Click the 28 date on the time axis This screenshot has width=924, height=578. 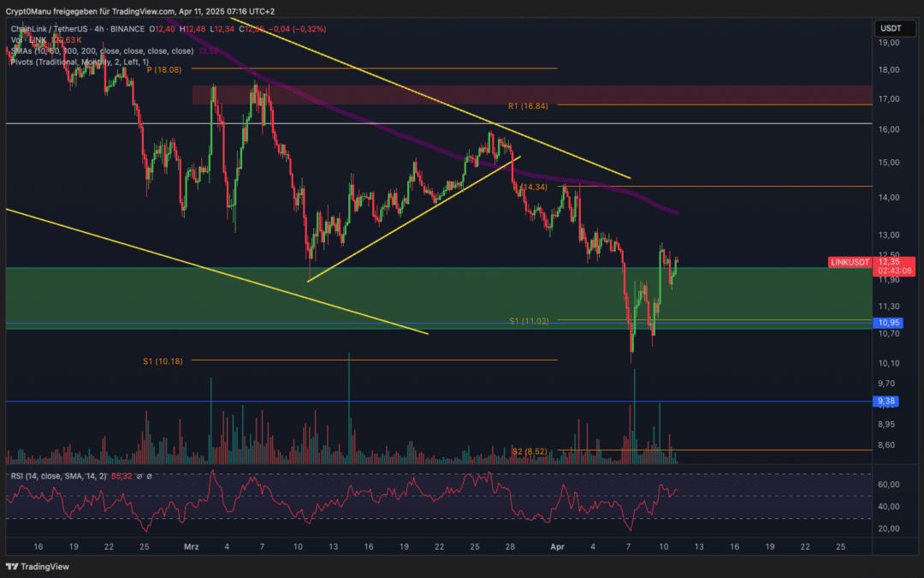click(510, 546)
